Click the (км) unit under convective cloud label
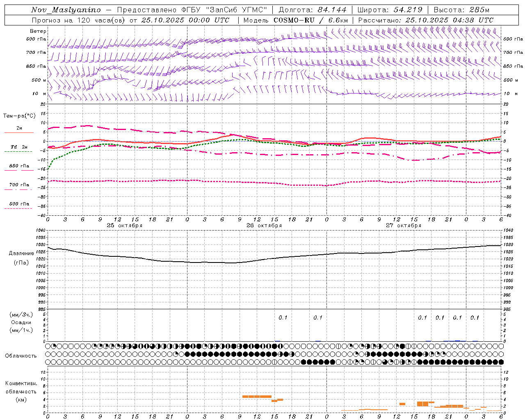This screenshot has height=420, width=525. [x=21, y=399]
